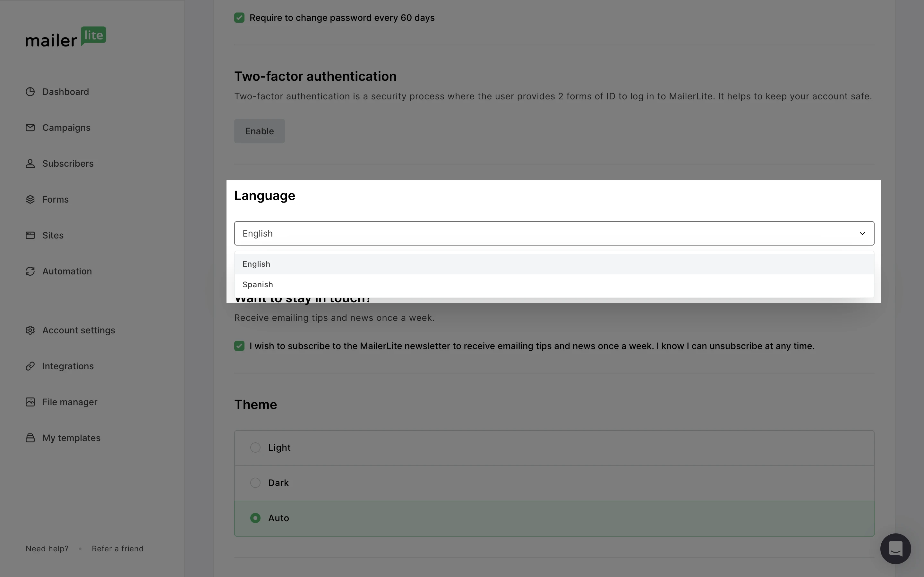Select Auto theme radio button
This screenshot has width=924, height=577.
255,518
